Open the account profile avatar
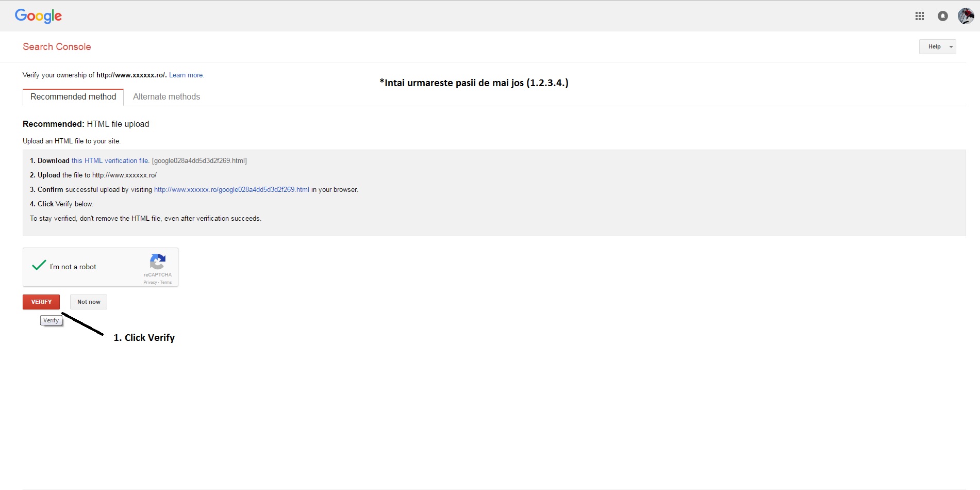 click(x=965, y=16)
